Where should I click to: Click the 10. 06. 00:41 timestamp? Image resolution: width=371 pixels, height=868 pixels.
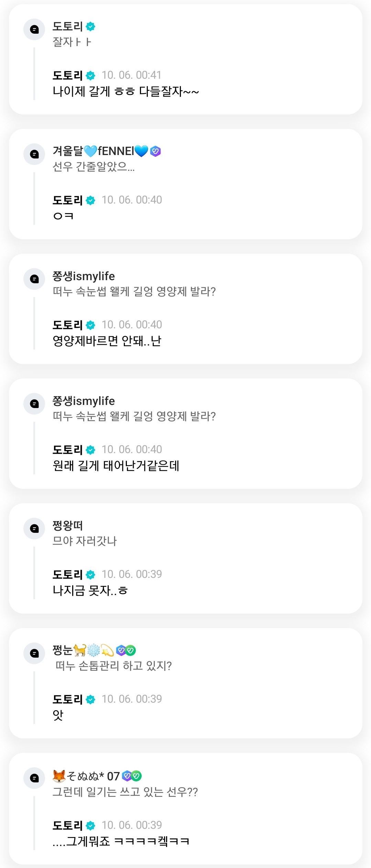(131, 75)
